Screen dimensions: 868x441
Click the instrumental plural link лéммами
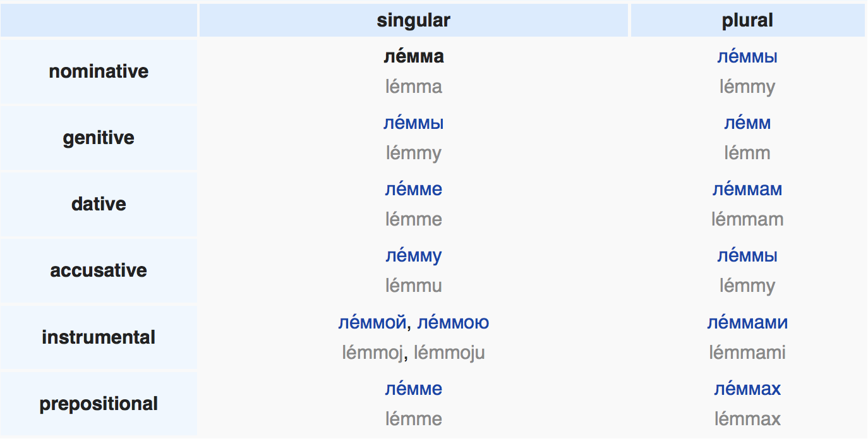click(747, 323)
